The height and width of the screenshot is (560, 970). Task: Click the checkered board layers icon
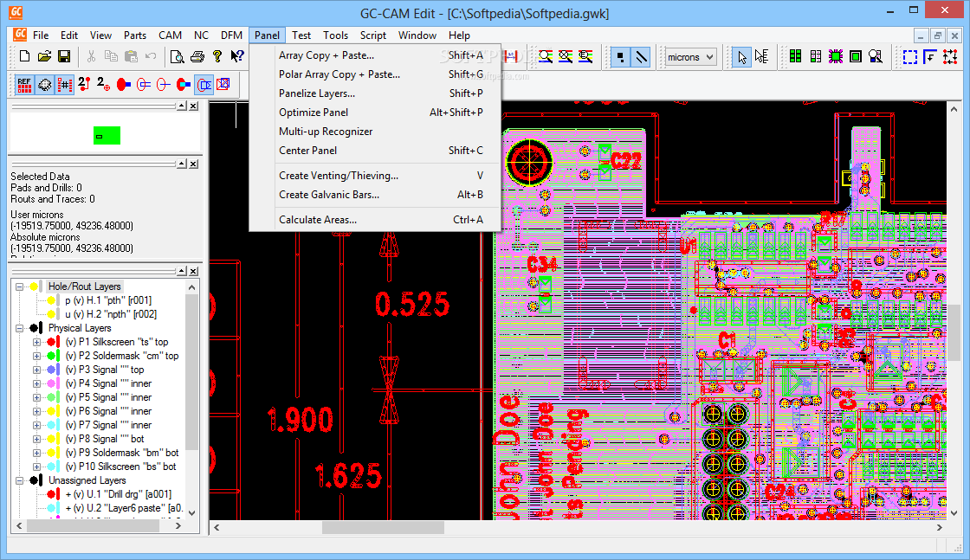(x=44, y=85)
